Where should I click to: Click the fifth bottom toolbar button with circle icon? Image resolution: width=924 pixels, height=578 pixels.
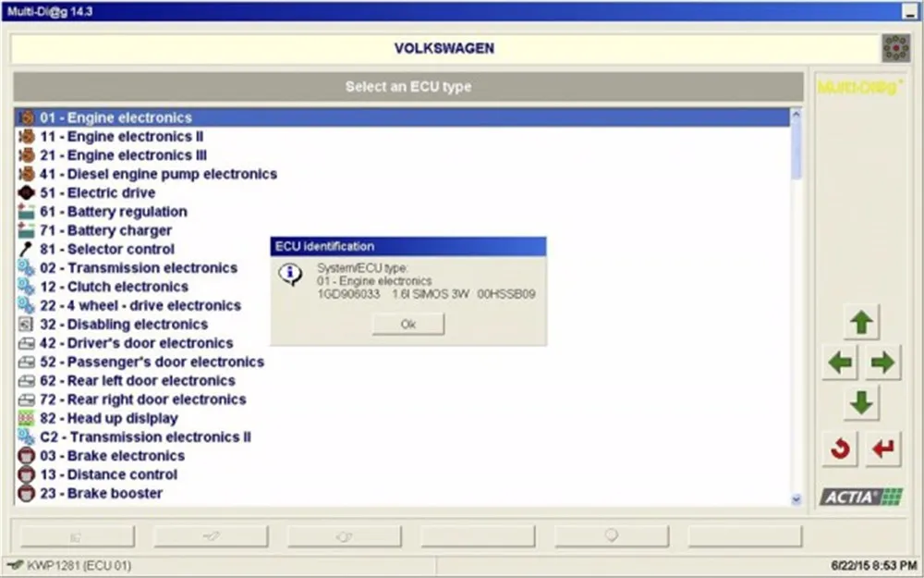612,536
